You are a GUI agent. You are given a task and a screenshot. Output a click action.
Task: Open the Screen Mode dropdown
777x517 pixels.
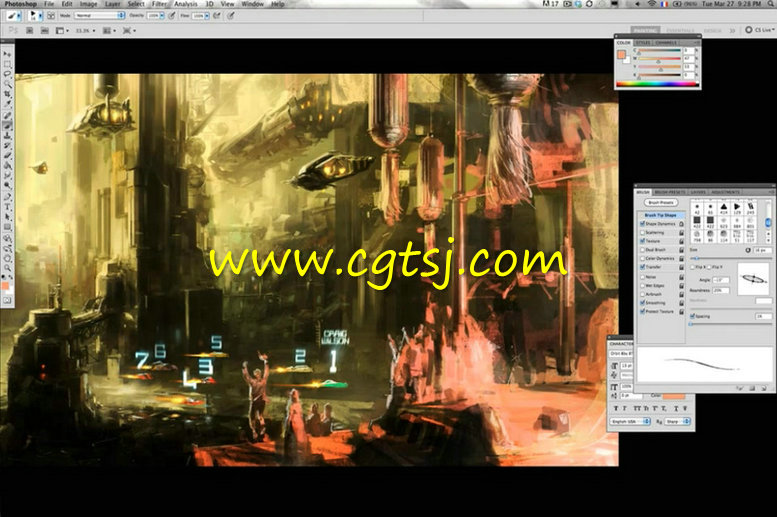point(129,30)
